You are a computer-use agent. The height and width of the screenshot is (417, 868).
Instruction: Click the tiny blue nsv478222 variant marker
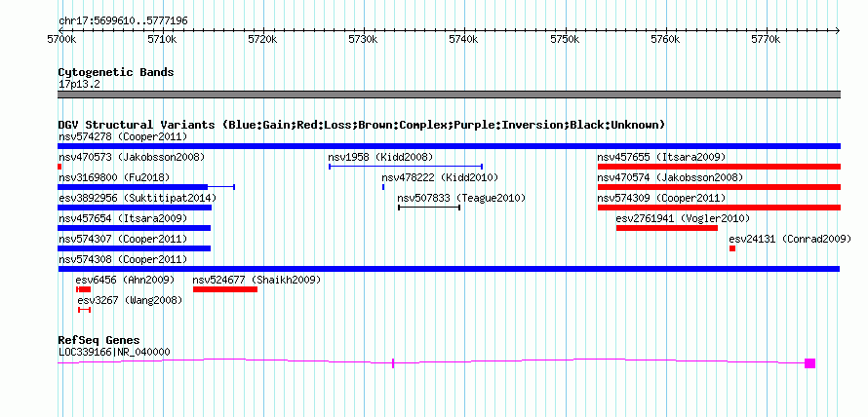click(383, 187)
